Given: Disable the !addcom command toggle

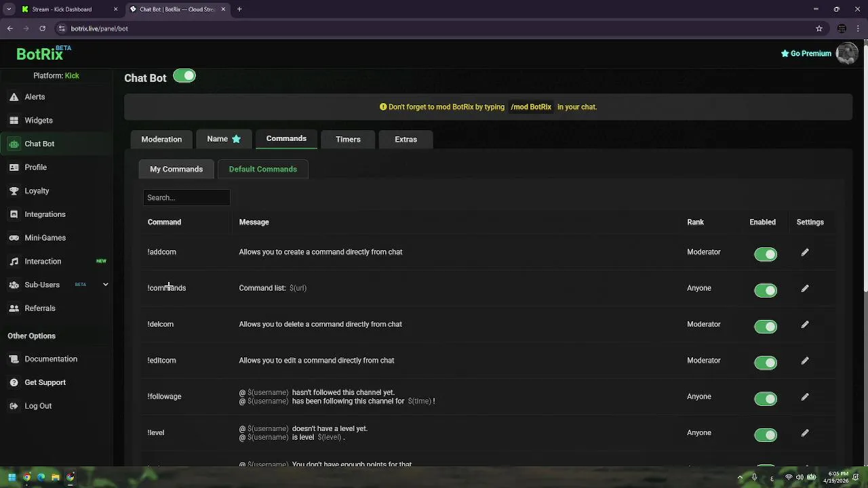Looking at the screenshot, I should [x=766, y=254].
